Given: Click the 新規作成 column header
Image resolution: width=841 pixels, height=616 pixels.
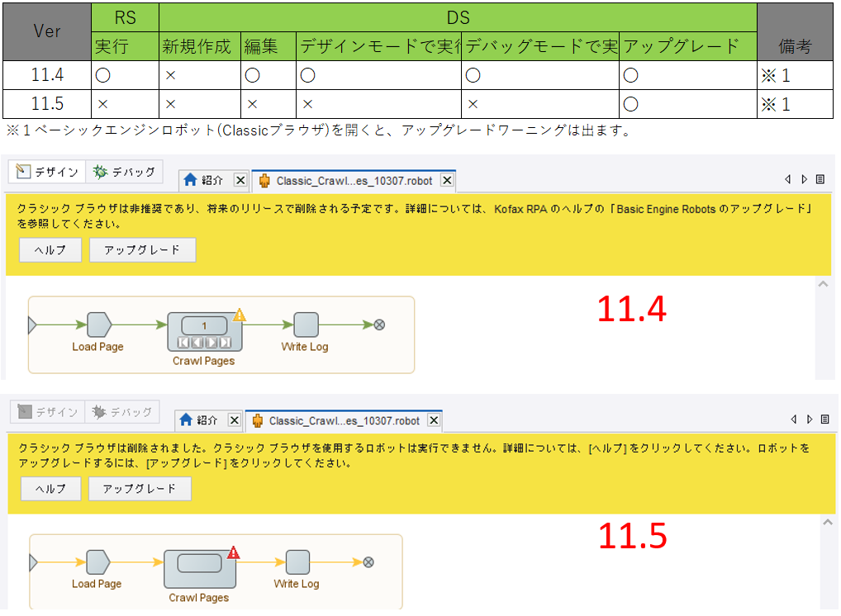Looking at the screenshot, I should pyautogui.click(x=200, y=46).
